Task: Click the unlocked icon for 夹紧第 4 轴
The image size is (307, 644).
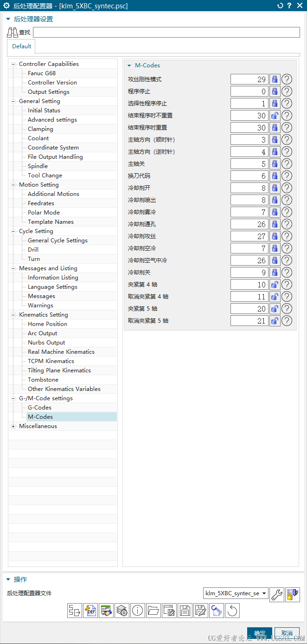Action: (x=275, y=285)
